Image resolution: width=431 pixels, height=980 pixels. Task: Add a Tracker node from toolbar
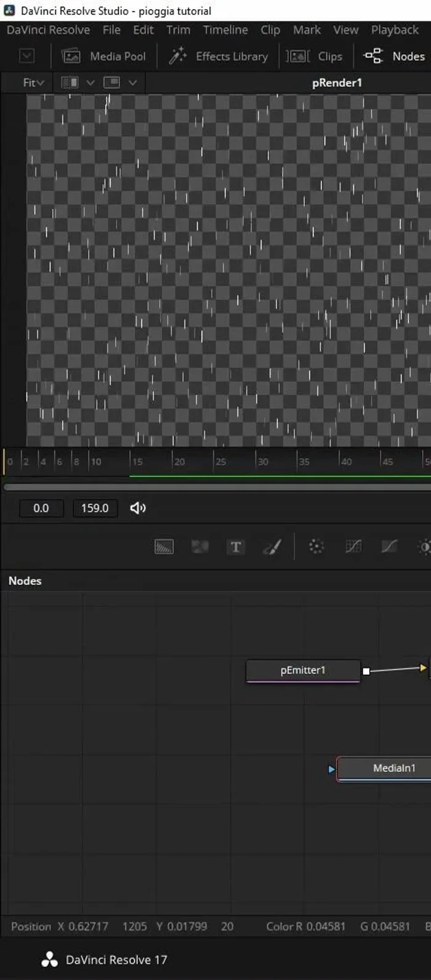(316, 547)
